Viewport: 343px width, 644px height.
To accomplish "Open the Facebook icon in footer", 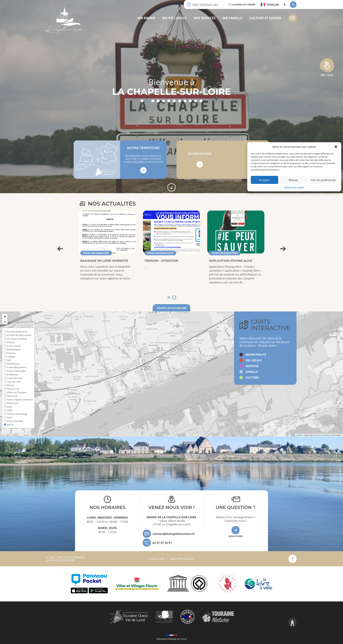I will click(x=292, y=558).
